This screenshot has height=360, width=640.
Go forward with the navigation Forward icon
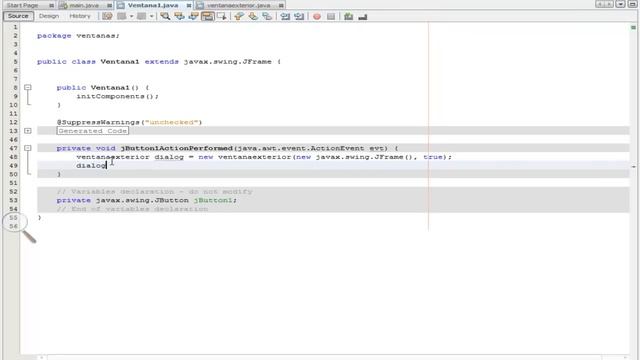point(141,16)
